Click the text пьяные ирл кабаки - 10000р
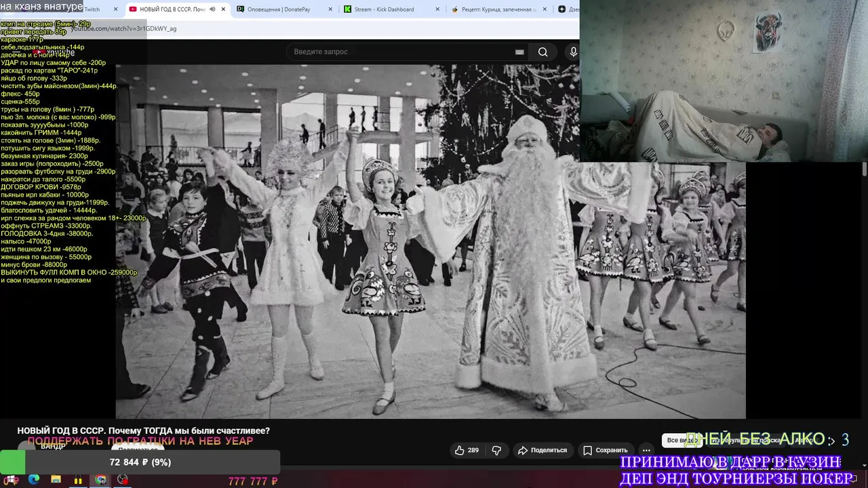 (x=45, y=195)
